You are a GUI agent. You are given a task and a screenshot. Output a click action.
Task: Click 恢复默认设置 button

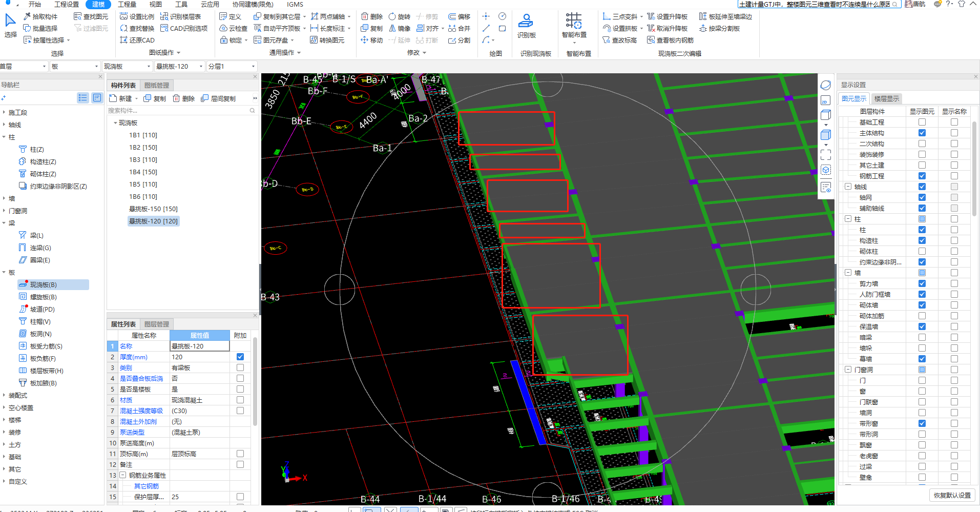click(x=952, y=495)
